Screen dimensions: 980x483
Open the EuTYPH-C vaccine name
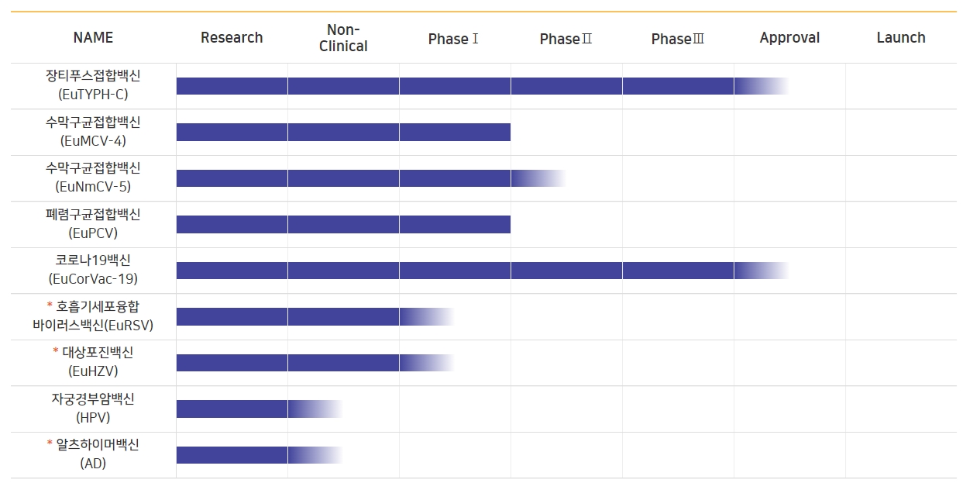click(x=93, y=85)
